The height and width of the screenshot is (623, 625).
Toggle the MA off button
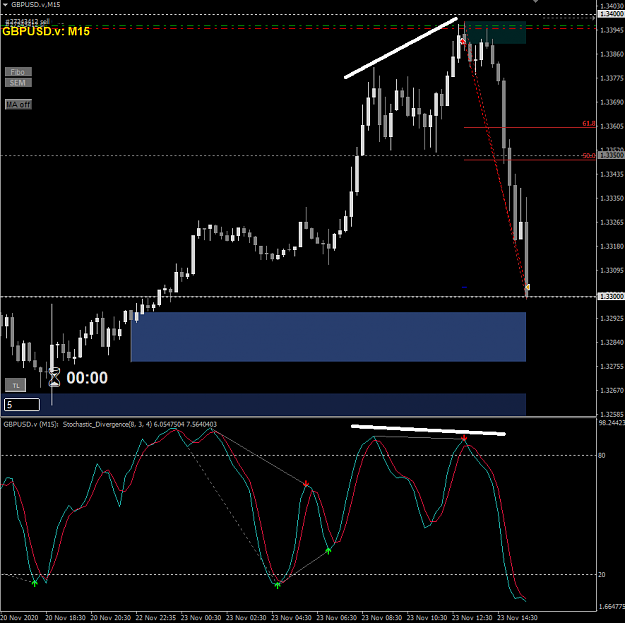tap(18, 104)
